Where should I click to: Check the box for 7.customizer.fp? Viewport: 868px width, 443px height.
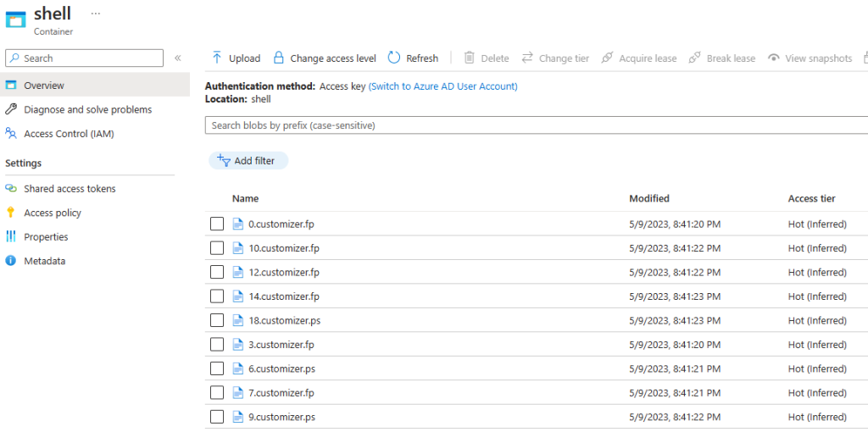click(217, 393)
